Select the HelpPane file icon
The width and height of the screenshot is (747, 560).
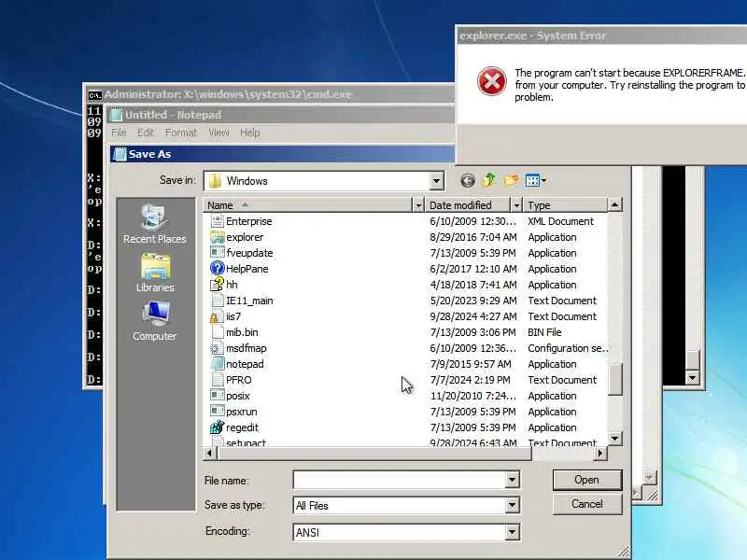pyautogui.click(x=218, y=269)
